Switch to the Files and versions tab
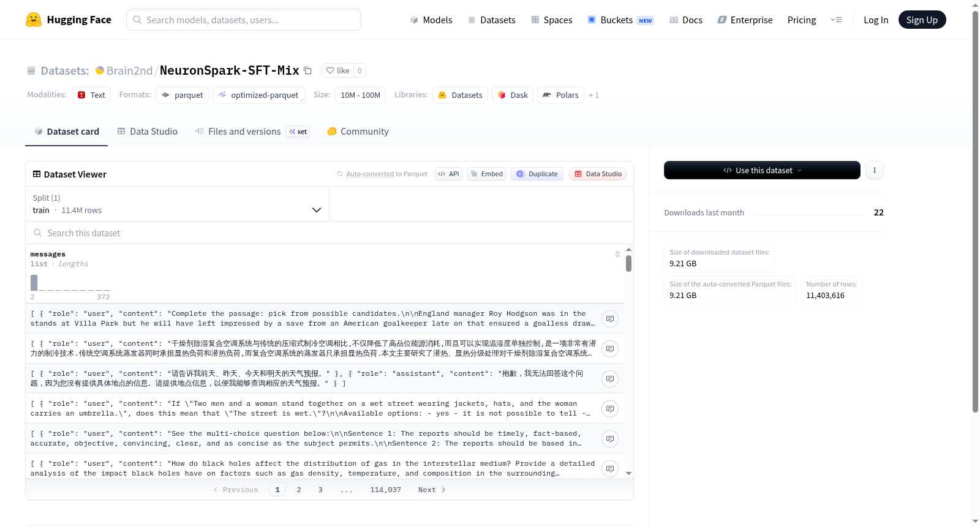Viewport: 980px width, 527px height. pyautogui.click(x=252, y=132)
